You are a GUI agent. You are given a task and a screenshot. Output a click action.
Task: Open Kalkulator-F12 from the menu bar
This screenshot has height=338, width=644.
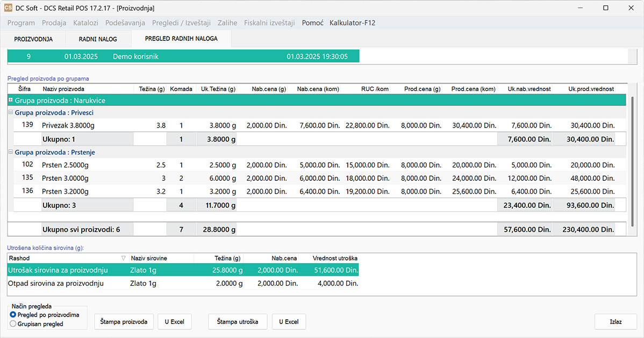pyautogui.click(x=352, y=23)
